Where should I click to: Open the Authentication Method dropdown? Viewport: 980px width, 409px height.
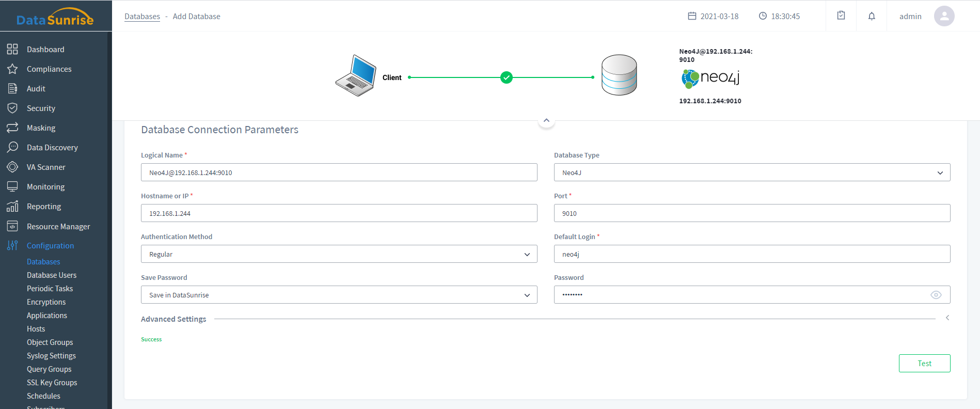[339, 254]
